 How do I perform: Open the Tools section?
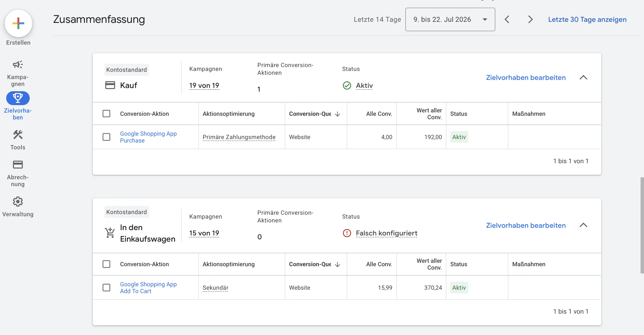pos(18,140)
